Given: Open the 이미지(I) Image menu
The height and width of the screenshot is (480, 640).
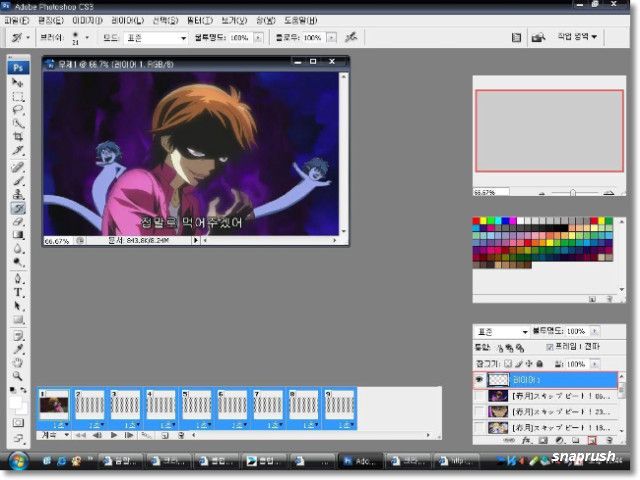Looking at the screenshot, I should tap(87, 20).
